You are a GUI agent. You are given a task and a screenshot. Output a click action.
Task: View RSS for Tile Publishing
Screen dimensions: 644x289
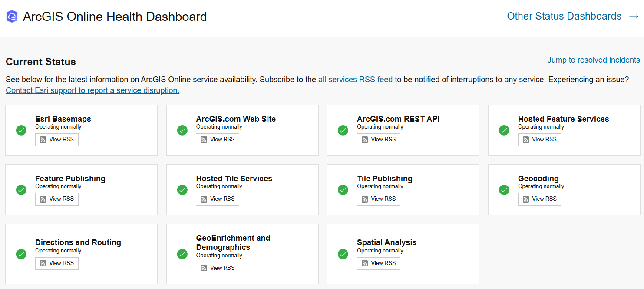coord(379,199)
